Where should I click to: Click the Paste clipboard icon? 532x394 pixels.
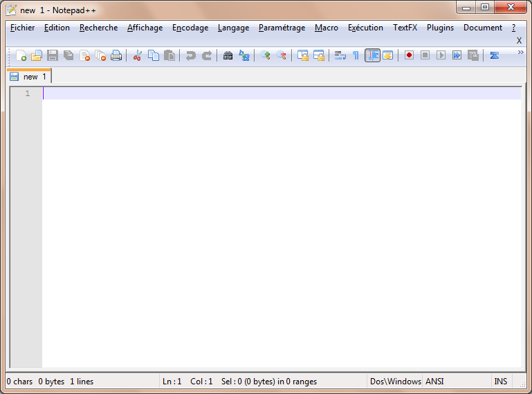169,55
